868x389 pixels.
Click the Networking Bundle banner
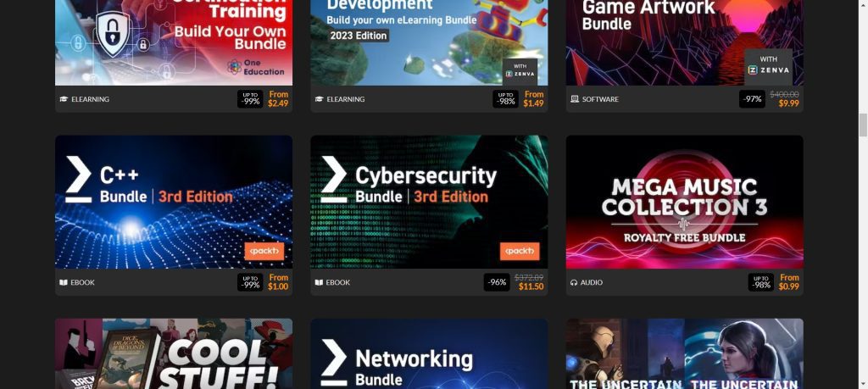[429, 353]
